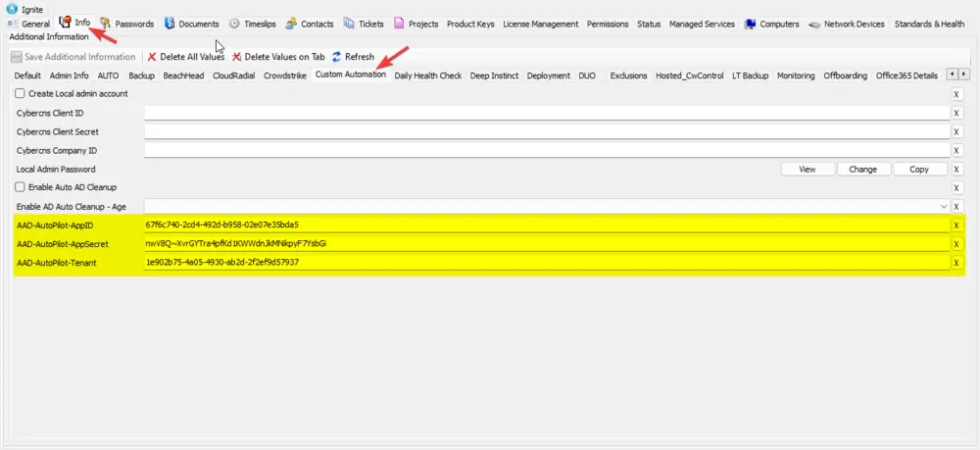The image size is (980, 450).
Task: Open the Deep Instinct sub-tab
Action: [x=494, y=75]
